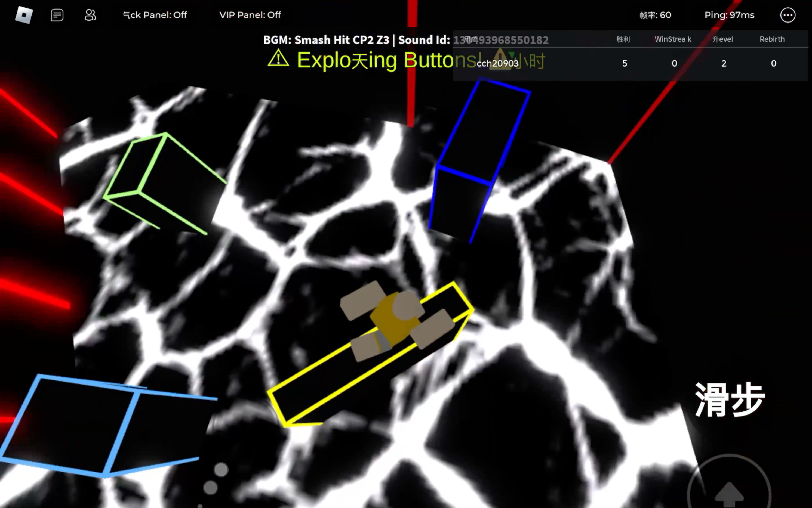Click the Exploding Buttons warning text
The image size is (812, 508).
point(390,60)
